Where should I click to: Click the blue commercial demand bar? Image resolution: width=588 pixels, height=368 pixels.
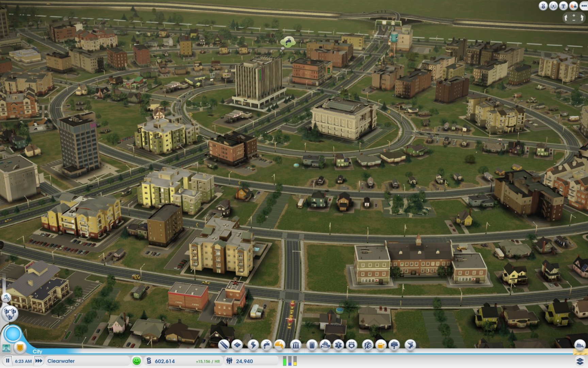coord(290,361)
